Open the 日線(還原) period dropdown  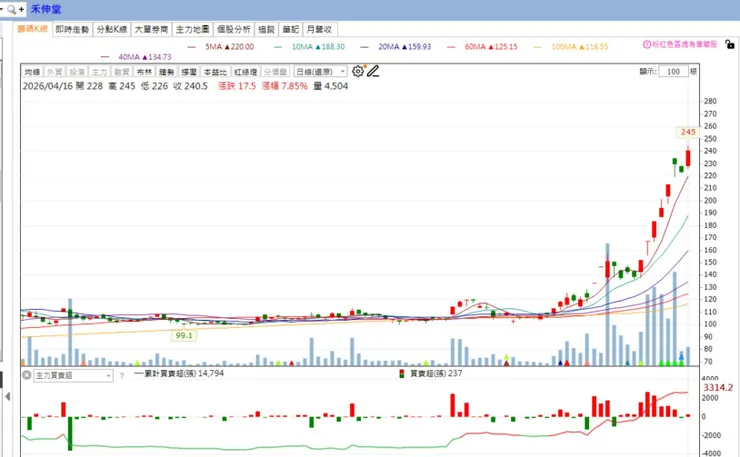[x=320, y=72]
